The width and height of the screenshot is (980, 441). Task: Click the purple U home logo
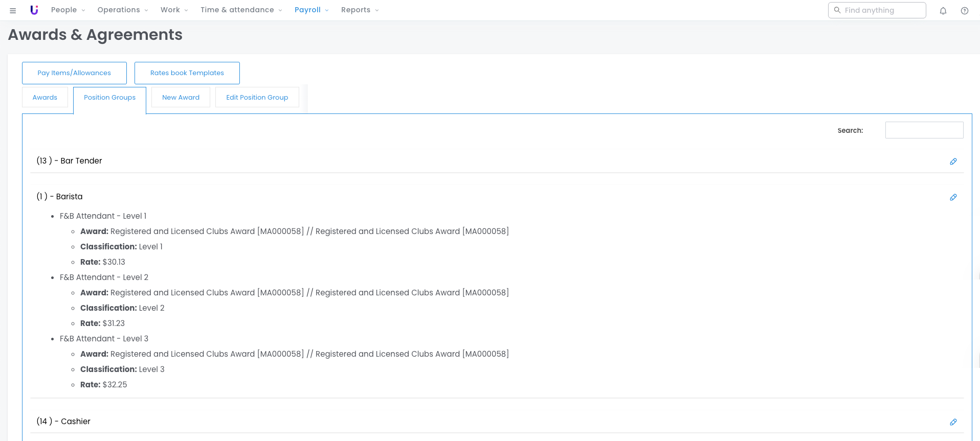pos(34,10)
